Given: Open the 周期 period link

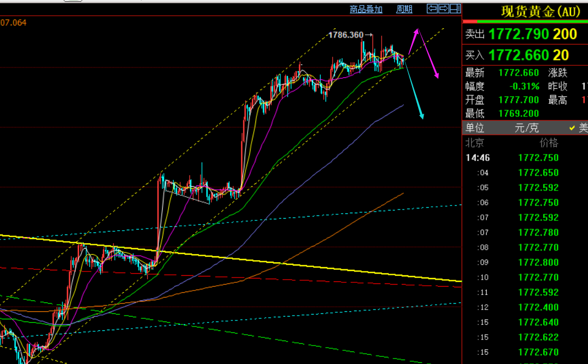Looking at the screenshot, I should coord(404,9).
